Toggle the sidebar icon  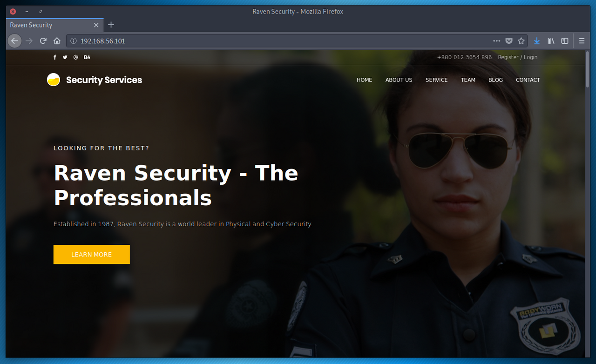coord(565,41)
